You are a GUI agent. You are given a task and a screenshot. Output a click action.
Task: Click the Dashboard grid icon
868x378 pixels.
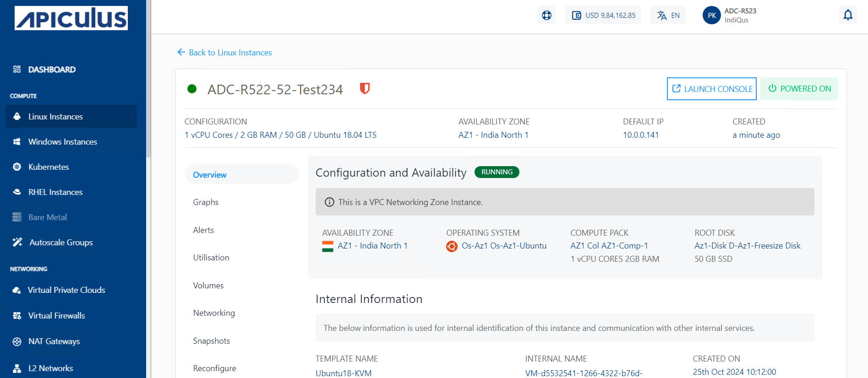pos(17,69)
